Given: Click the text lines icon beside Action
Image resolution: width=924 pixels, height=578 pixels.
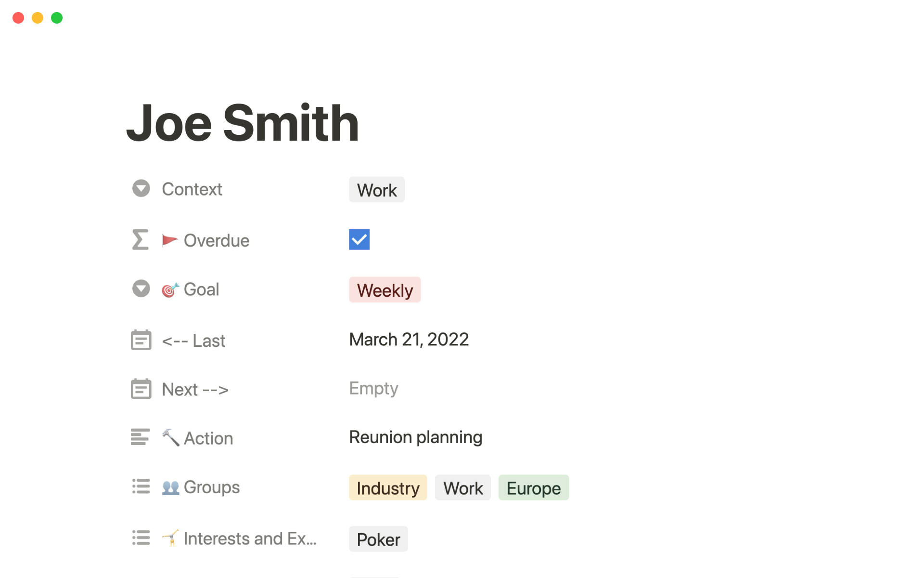Looking at the screenshot, I should pos(140,437).
